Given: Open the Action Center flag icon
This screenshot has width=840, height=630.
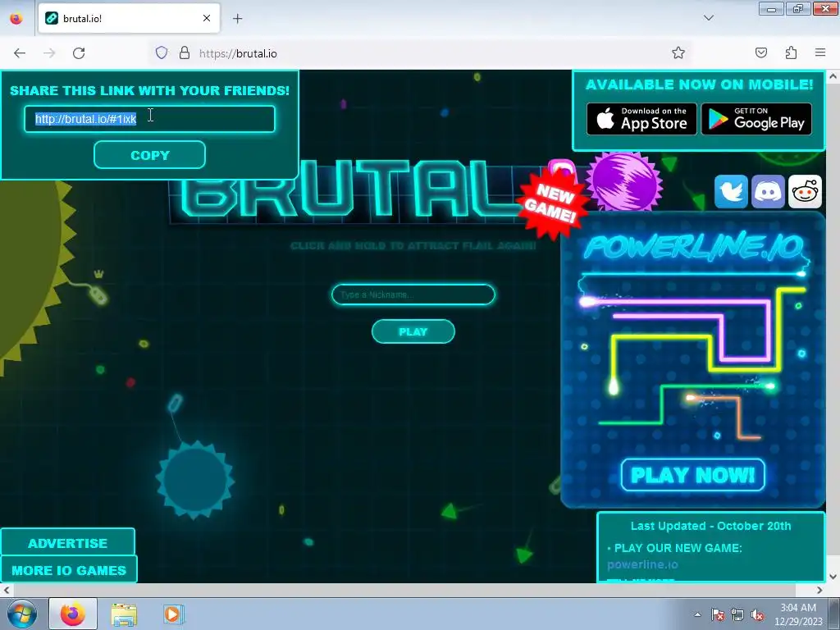Looking at the screenshot, I should point(717,615).
